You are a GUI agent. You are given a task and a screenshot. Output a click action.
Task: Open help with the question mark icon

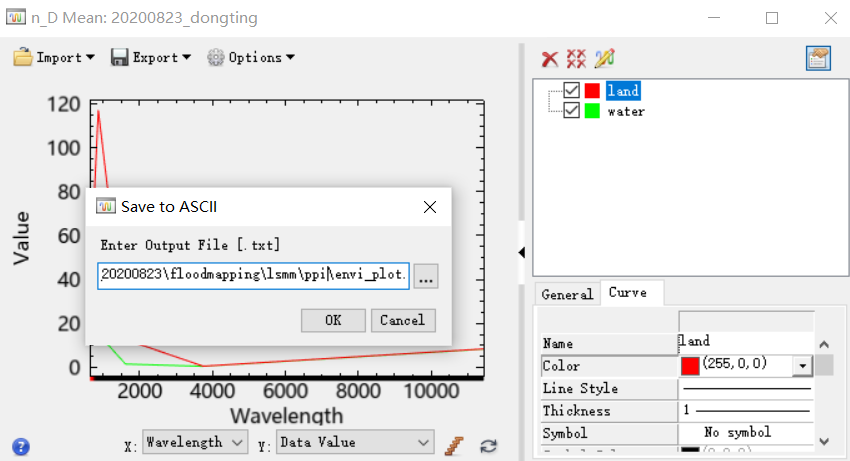(21, 447)
